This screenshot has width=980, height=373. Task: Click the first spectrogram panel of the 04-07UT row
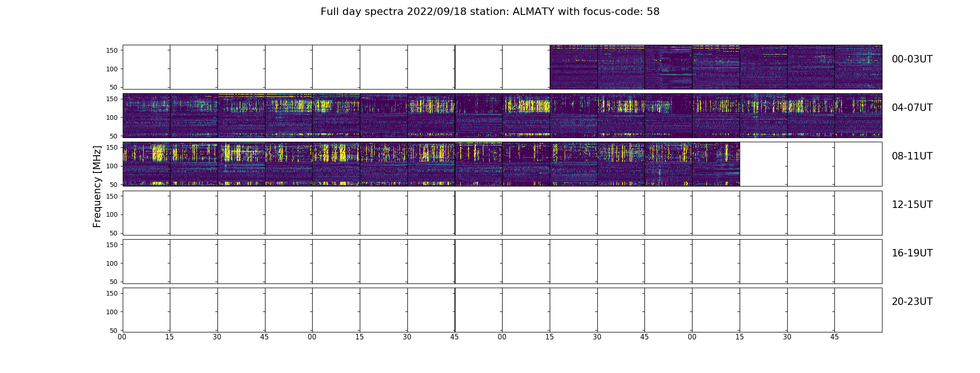tap(147, 116)
